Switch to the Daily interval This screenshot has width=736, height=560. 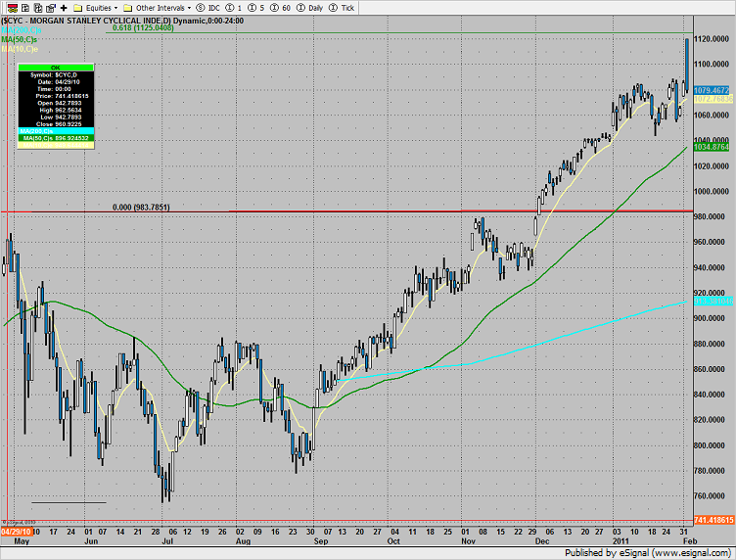pos(310,8)
